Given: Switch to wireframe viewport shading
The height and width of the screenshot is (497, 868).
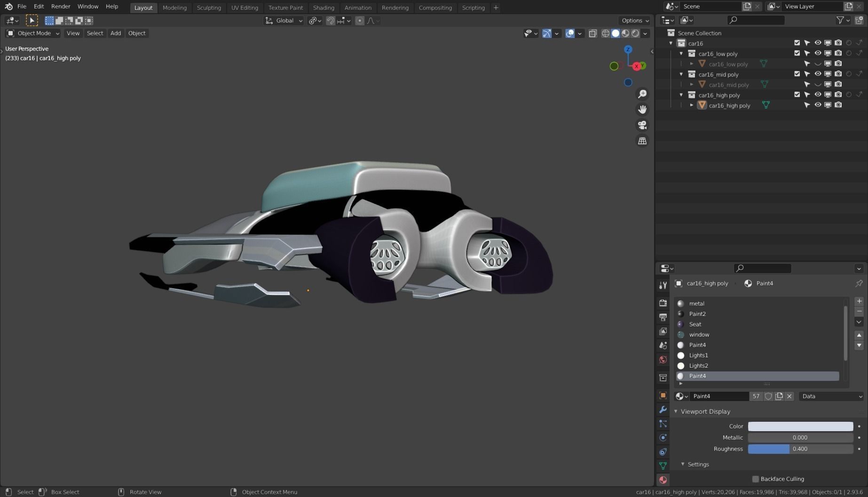Looking at the screenshot, I should [606, 33].
